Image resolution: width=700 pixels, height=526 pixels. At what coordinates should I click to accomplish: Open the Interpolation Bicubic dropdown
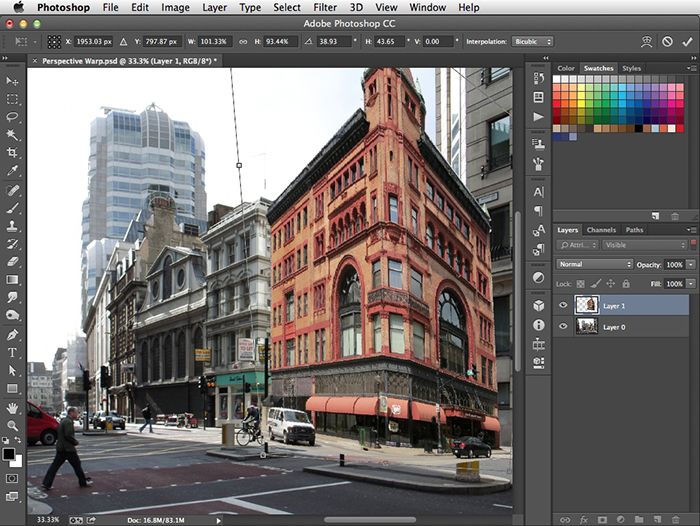click(531, 42)
